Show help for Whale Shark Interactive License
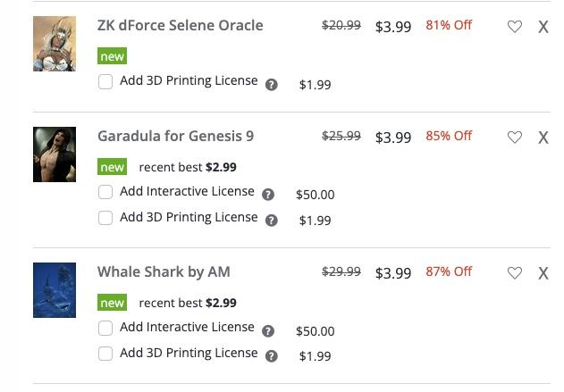Image resolution: width=564 pixels, height=392 pixels. 268,330
